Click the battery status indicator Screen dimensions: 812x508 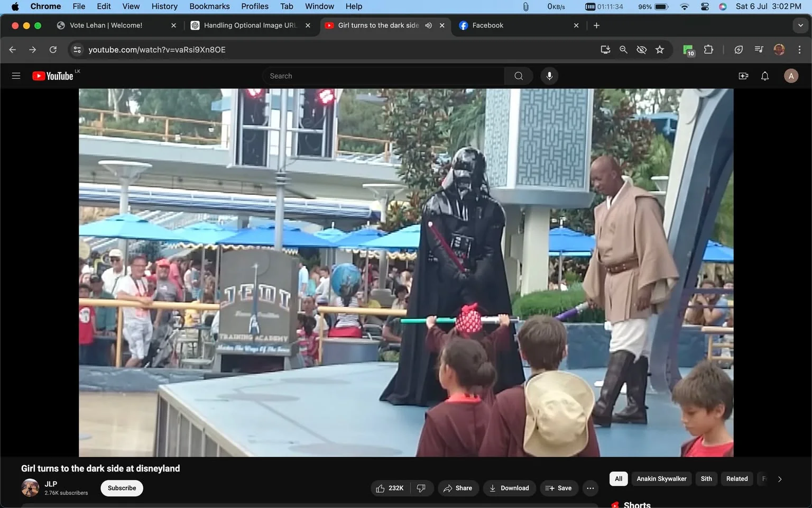(653, 6)
